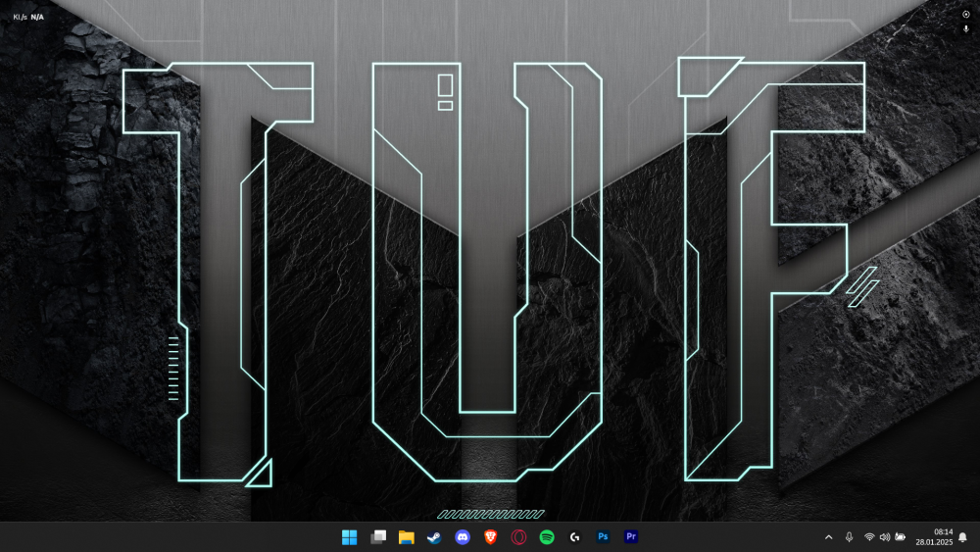Viewport: 980px width, 552px height.
Task: Open Steam from the taskbar
Action: pos(434,537)
